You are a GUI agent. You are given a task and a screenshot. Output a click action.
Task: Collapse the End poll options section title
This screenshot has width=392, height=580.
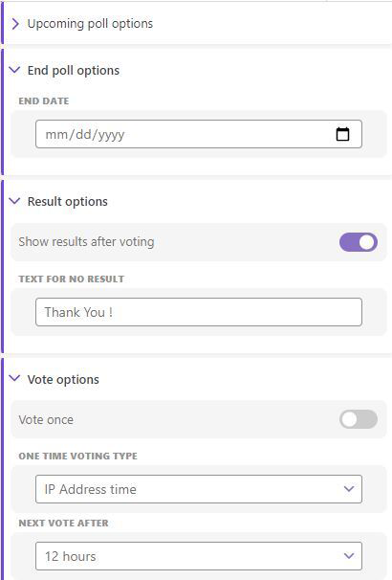coord(74,70)
